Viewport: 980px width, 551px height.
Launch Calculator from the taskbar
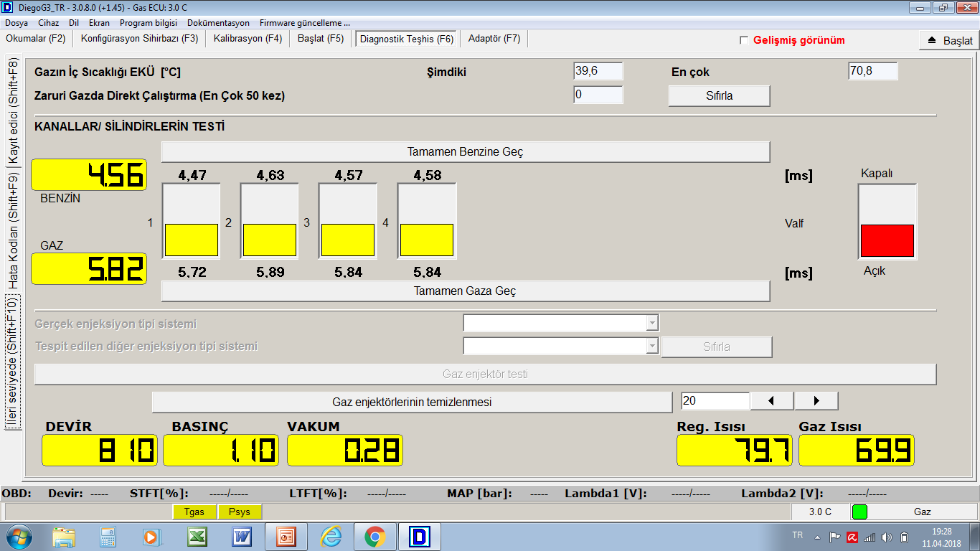click(x=108, y=537)
